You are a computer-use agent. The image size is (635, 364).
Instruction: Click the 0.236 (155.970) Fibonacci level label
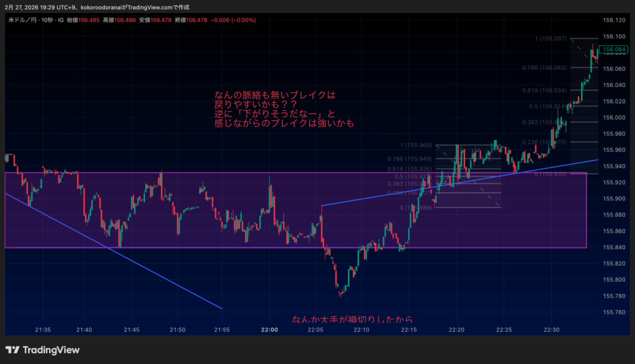(x=544, y=142)
